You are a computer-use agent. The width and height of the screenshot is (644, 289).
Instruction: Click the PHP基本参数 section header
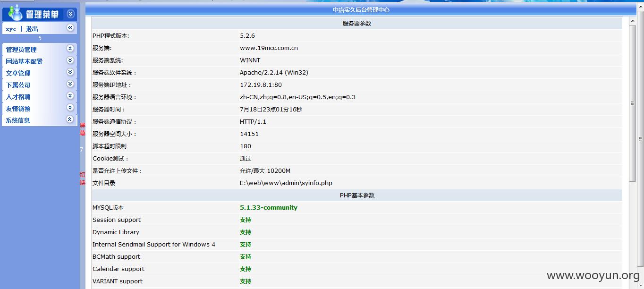357,195
